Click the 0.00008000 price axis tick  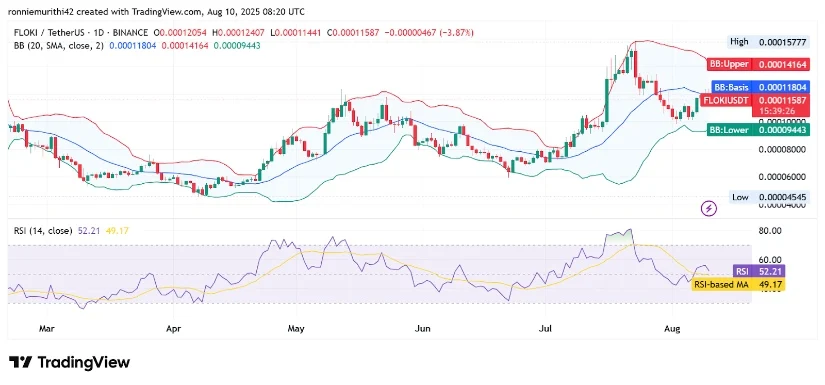(781, 149)
